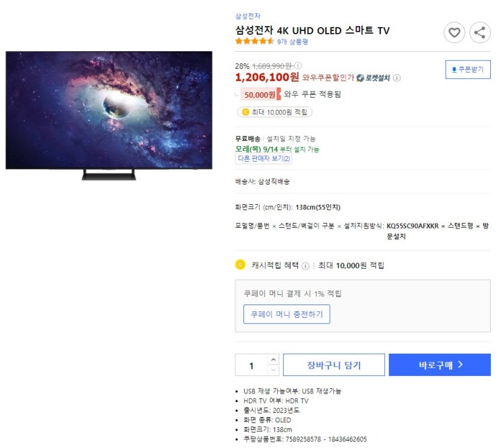The height and width of the screenshot is (448, 501).
Task: Decrease quantity with the down arrow
Action: [x=273, y=370]
